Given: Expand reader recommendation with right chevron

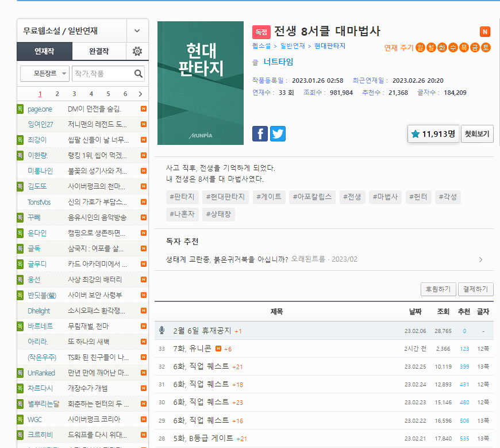Looking at the screenshot, I should point(480,259).
